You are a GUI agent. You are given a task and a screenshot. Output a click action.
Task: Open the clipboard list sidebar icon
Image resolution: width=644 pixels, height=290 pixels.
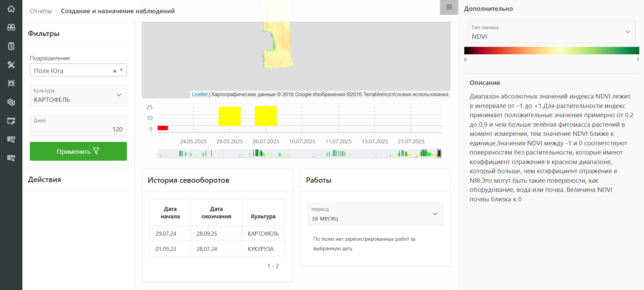point(11,46)
